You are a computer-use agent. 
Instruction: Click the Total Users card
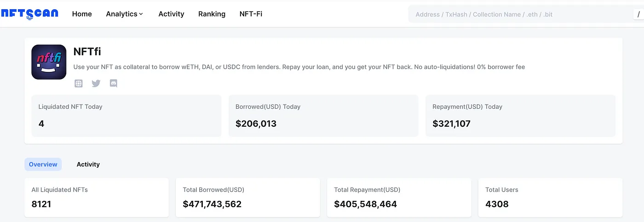550,198
